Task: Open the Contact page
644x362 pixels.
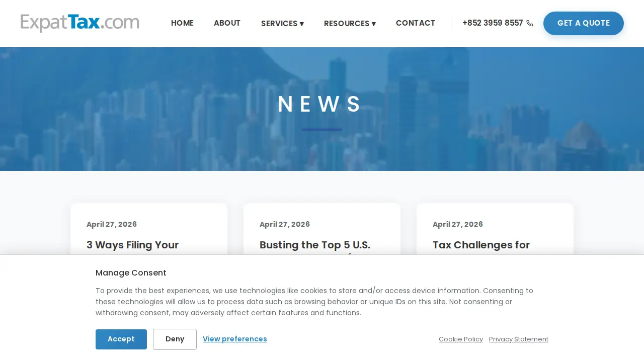Action: pyautogui.click(x=416, y=23)
